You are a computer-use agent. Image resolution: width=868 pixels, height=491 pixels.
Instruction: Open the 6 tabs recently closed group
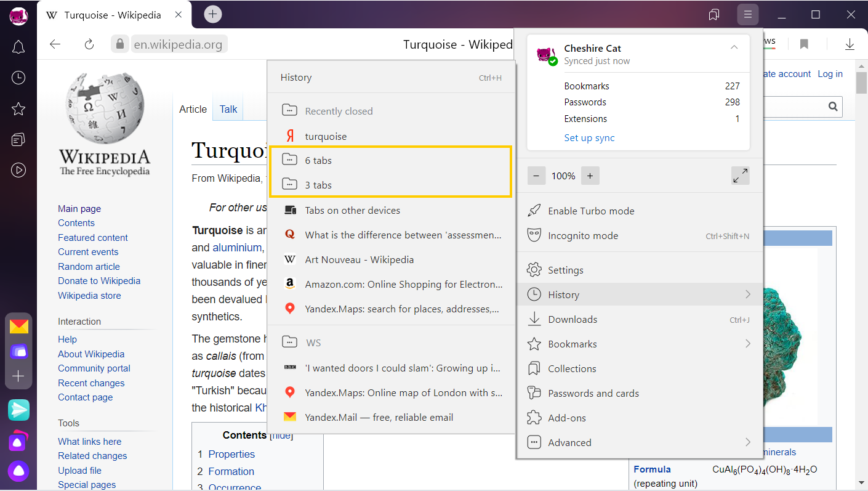click(x=390, y=160)
